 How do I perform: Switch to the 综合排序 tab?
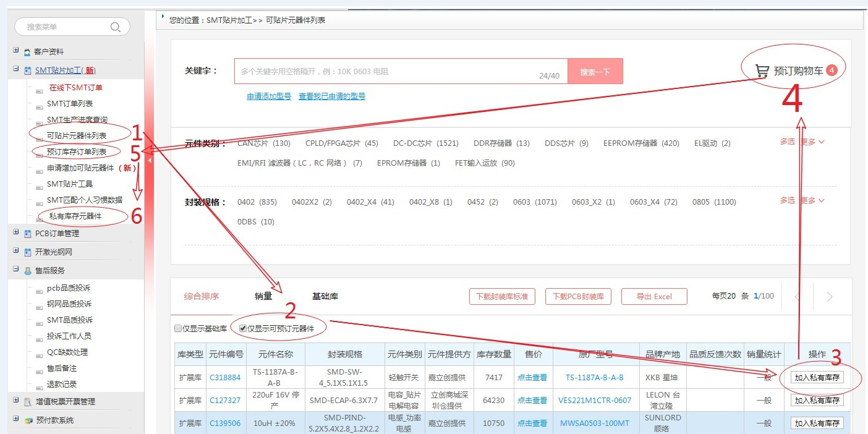click(x=202, y=297)
